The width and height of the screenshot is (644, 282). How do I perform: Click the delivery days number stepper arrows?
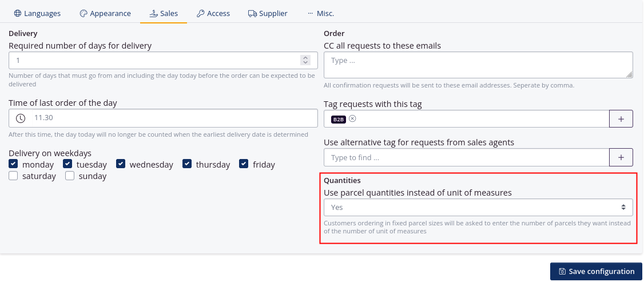[x=305, y=60]
